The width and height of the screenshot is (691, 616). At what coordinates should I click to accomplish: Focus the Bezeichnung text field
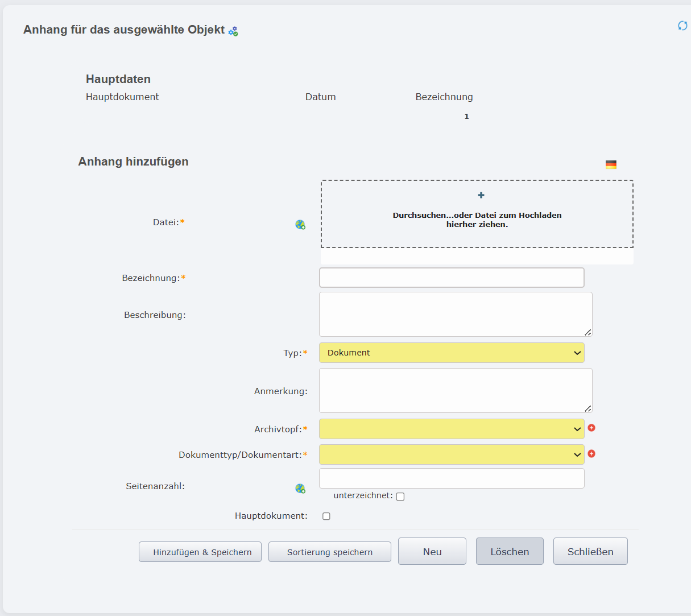pos(452,278)
